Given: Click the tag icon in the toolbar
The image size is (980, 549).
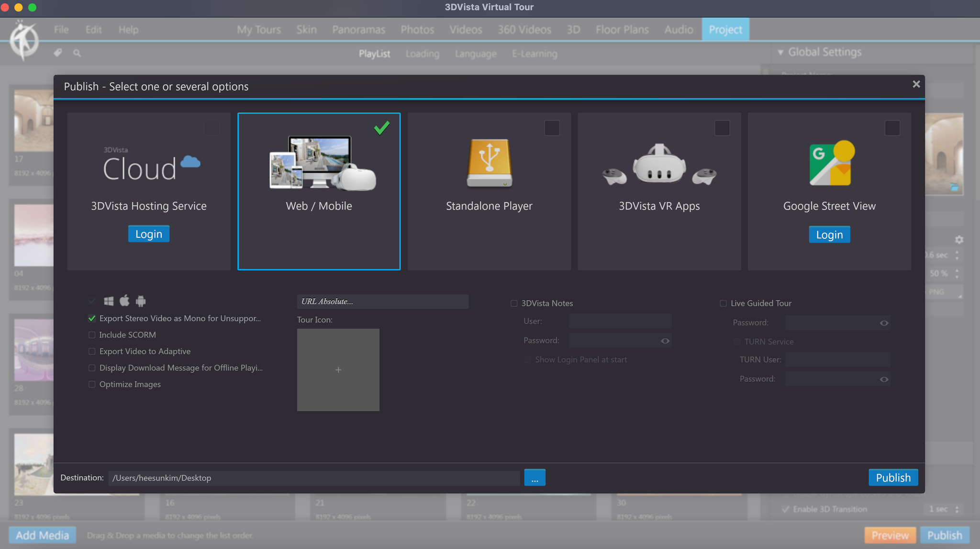Looking at the screenshot, I should (x=58, y=53).
